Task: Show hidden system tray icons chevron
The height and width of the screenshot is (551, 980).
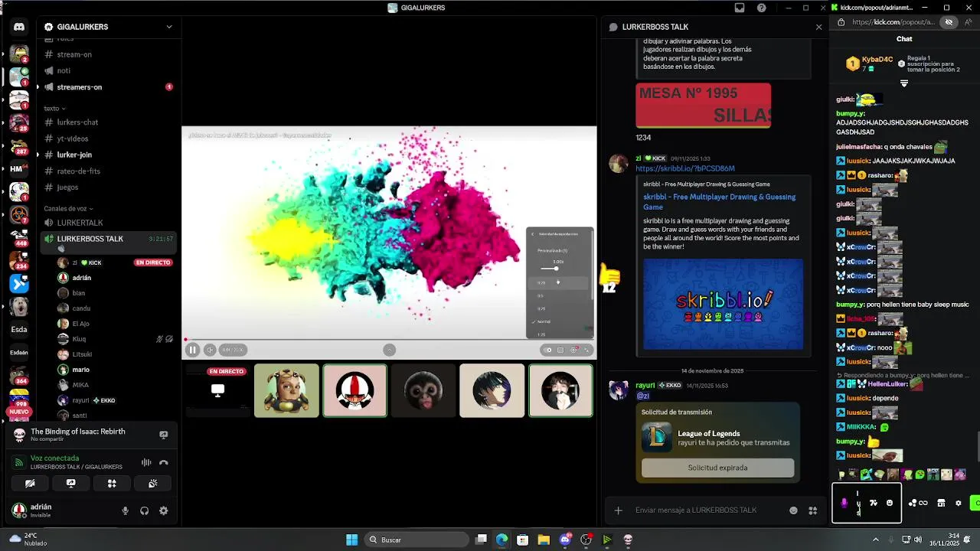Action: [876, 540]
